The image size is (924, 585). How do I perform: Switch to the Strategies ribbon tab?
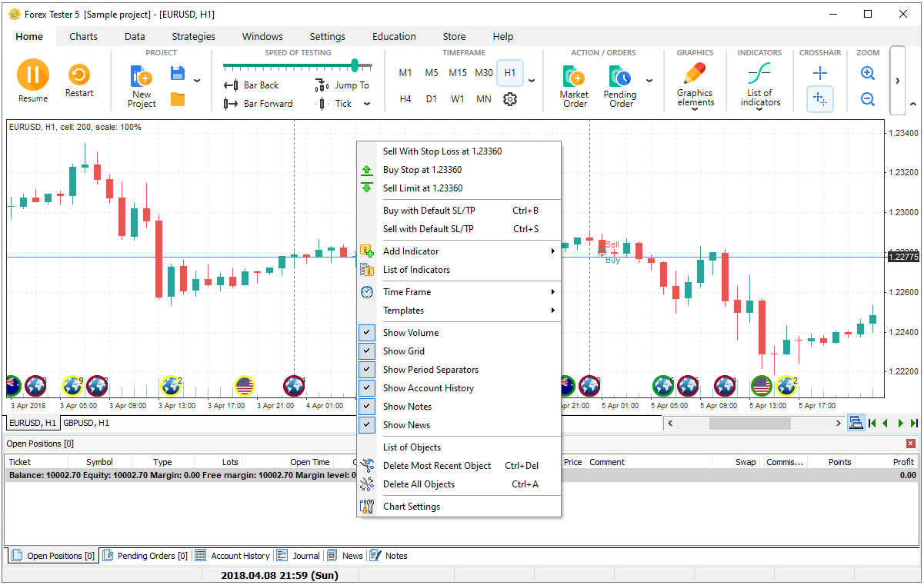(193, 36)
